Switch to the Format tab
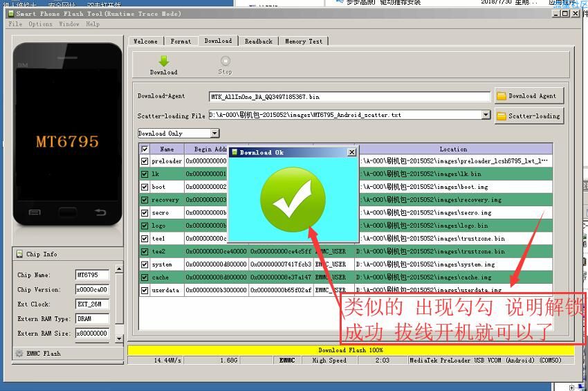 pos(181,42)
